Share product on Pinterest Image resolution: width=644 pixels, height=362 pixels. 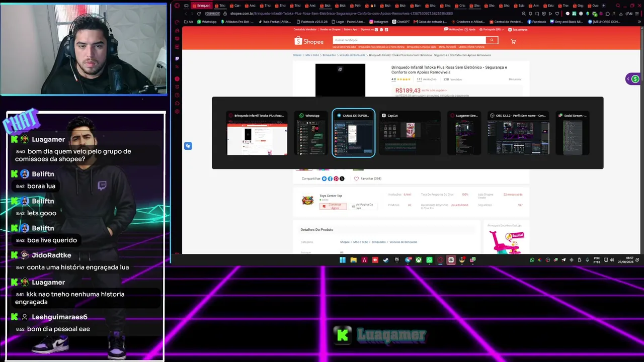point(336,178)
